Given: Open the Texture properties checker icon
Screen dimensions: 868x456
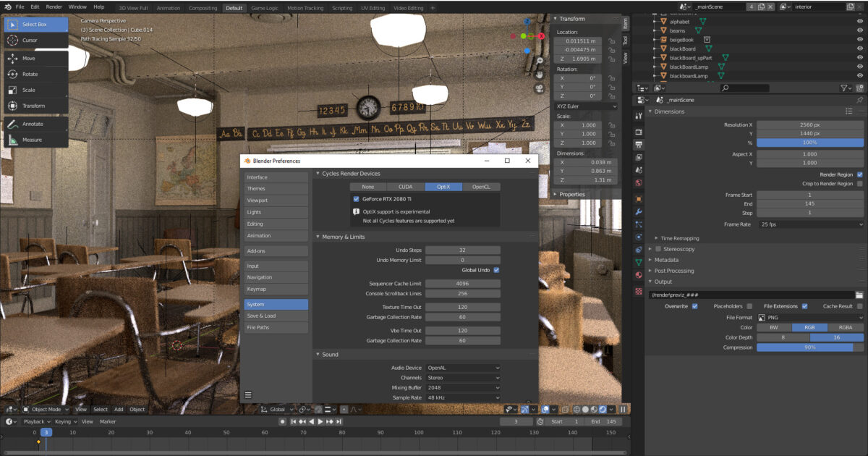Looking at the screenshot, I should pos(639,291).
